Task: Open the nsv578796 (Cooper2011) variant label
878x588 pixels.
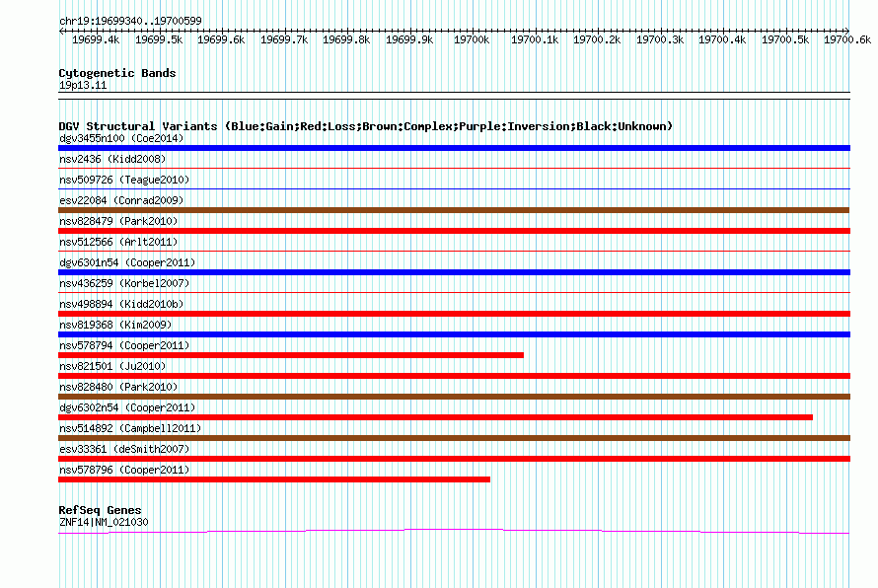Action: 124,470
